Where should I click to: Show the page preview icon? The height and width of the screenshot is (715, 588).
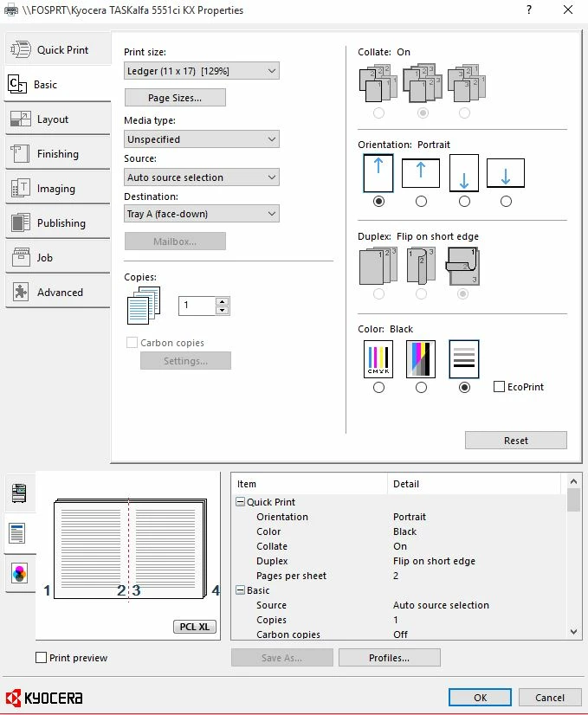[x=18, y=533]
